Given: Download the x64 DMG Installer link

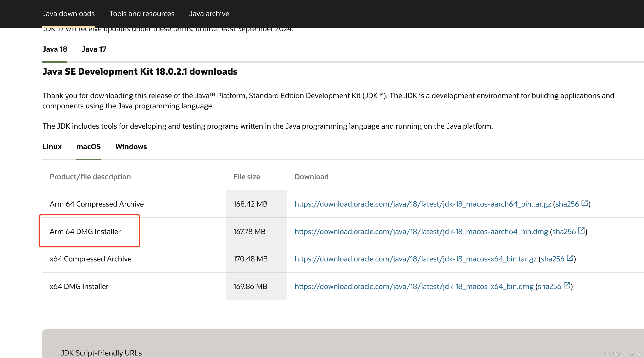Looking at the screenshot, I should click(414, 286).
